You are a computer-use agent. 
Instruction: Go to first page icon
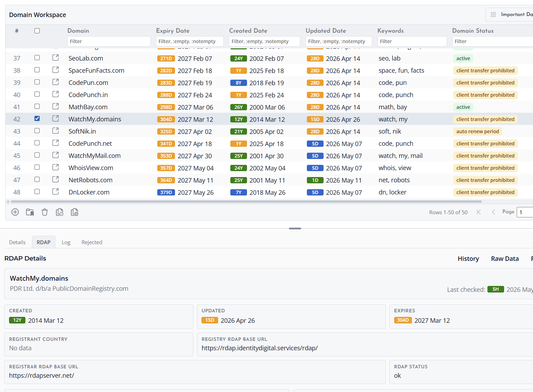(479, 212)
